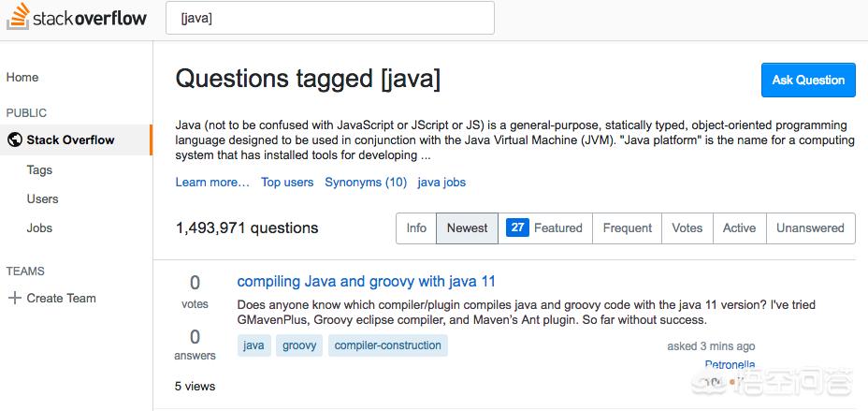Open question 'compiling Java and groovy with java 11'
Viewport: 868px width, 411px height.
click(x=367, y=282)
